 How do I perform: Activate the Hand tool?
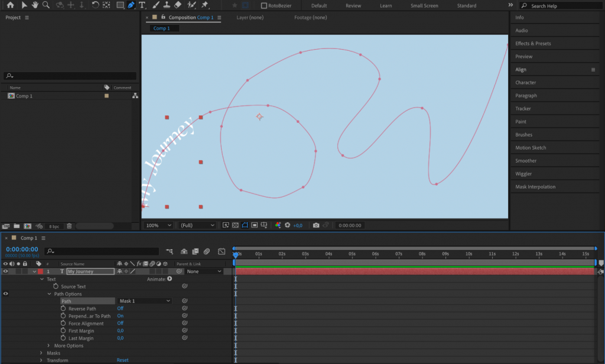pyautogui.click(x=35, y=5)
